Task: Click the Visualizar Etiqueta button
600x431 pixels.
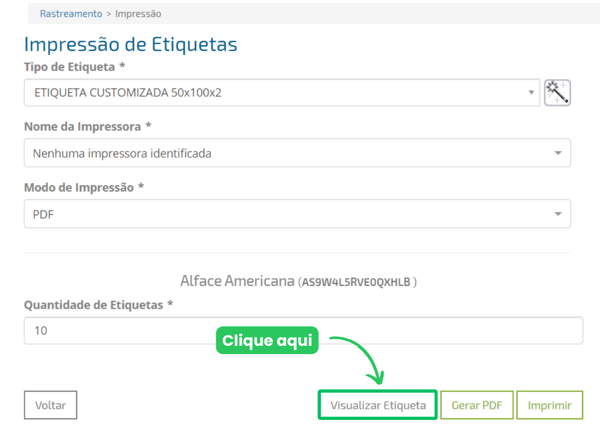Action: tap(378, 405)
